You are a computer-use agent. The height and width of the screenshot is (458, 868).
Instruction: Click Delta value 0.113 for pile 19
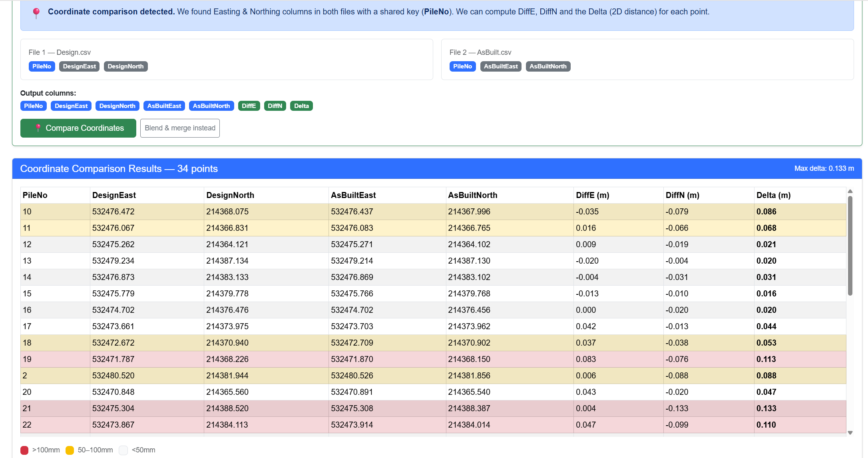pyautogui.click(x=766, y=359)
